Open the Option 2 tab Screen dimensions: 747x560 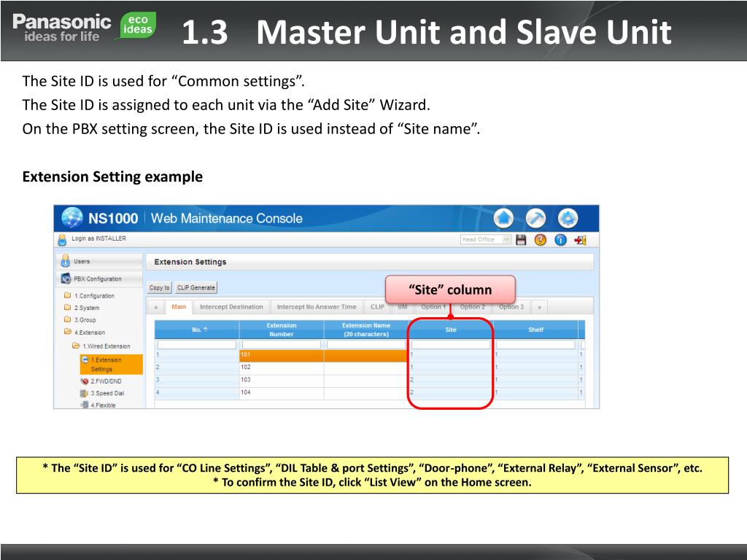tap(473, 307)
